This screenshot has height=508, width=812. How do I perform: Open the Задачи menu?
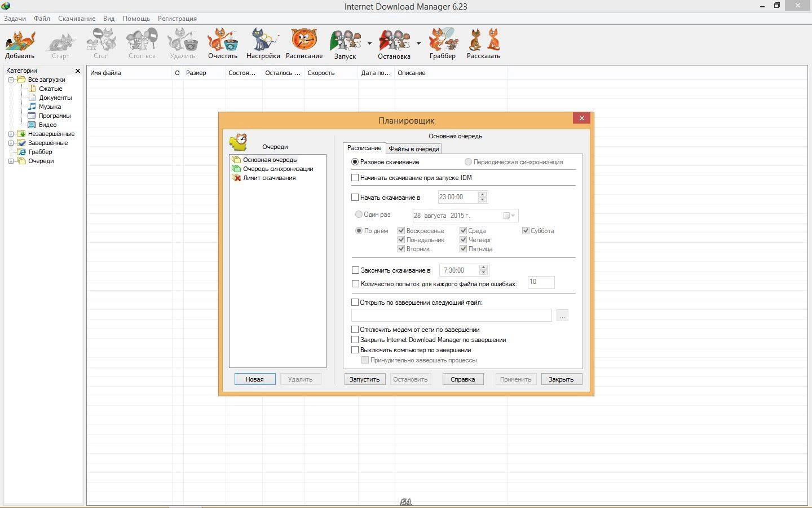pos(15,19)
